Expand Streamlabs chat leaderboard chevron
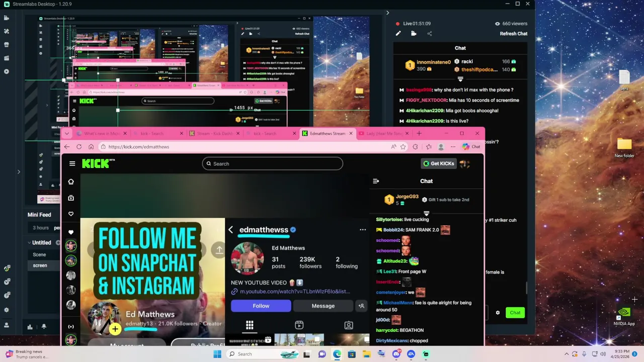The width and height of the screenshot is (644, 362). (x=460, y=79)
